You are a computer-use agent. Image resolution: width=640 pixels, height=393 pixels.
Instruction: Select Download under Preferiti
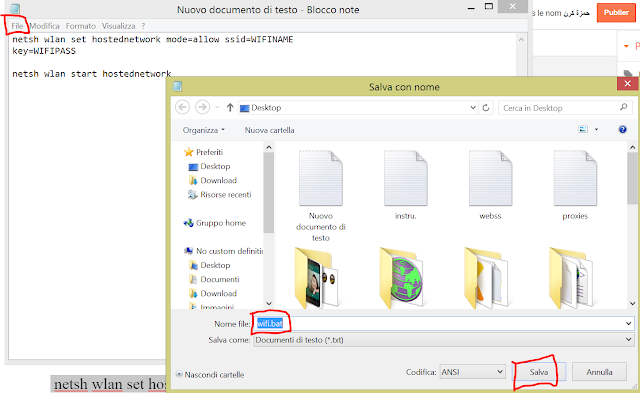[213, 180]
